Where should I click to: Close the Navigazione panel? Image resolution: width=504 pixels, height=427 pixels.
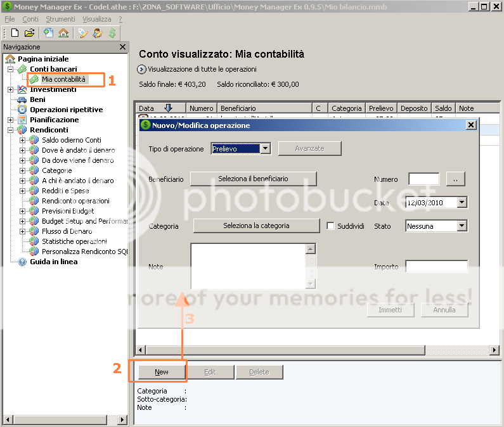pyautogui.click(x=122, y=47)
